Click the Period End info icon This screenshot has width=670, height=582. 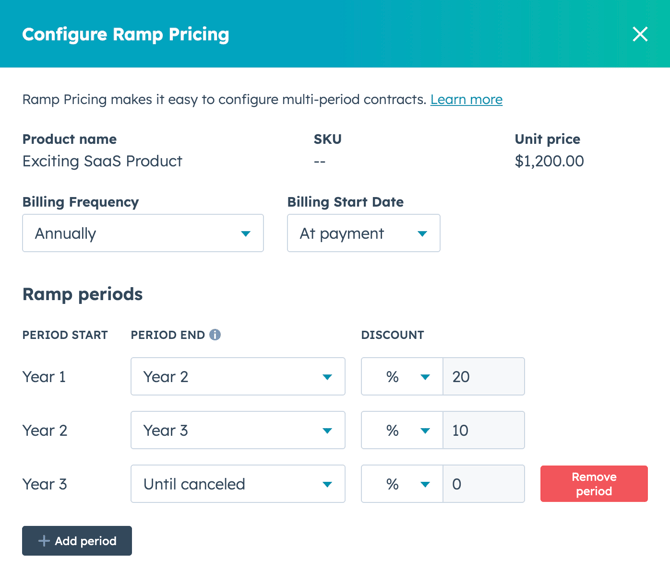(x=215, y=335)
